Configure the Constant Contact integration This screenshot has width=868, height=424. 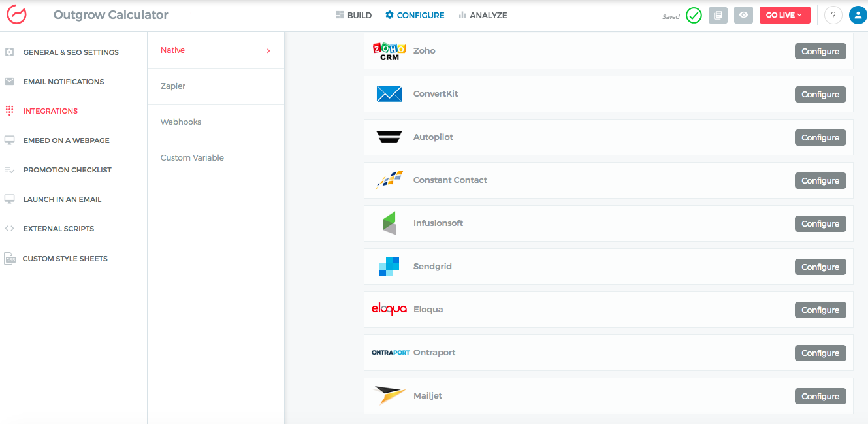click(x=820, y=180)
